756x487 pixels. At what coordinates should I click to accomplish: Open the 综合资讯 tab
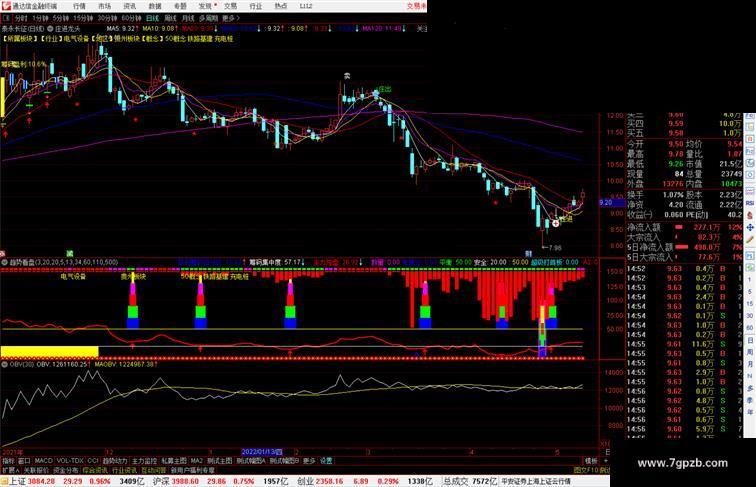(x=95, y=470)
